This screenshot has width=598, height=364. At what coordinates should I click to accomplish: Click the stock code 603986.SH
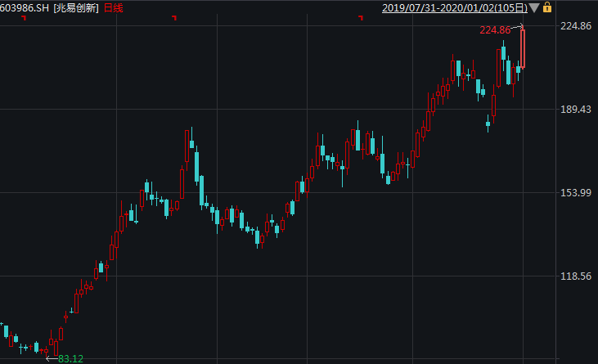click(25, 8)
